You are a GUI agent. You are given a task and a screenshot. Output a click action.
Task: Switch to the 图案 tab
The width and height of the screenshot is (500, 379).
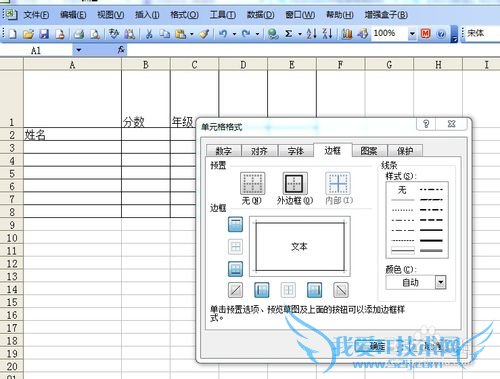[369, 151]
